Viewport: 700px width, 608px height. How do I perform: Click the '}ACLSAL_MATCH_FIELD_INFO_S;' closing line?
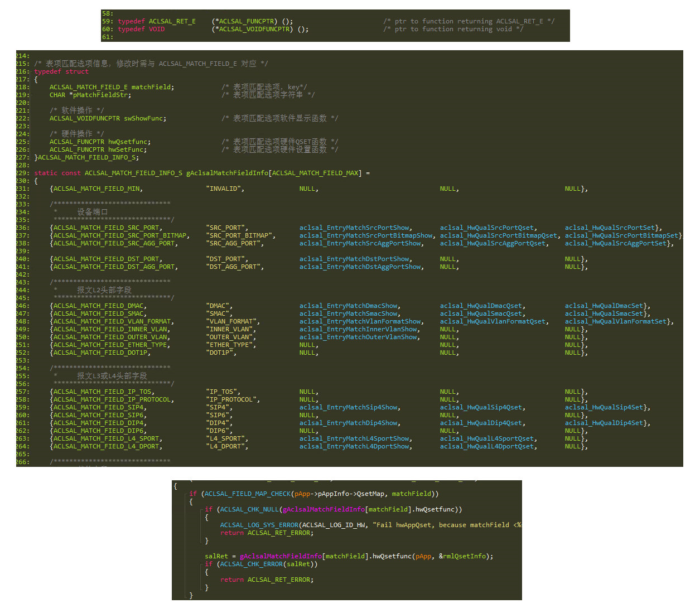click(x=86, y=157)
